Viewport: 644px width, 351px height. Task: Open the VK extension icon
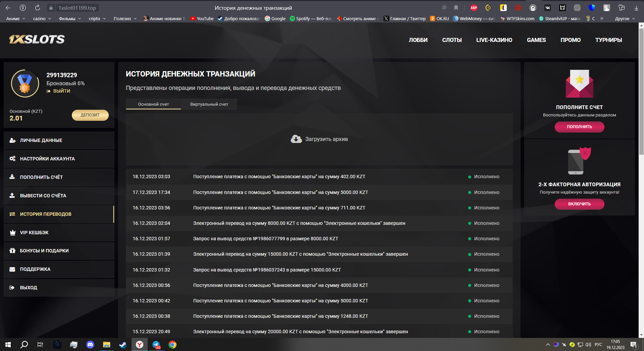(548, 8)
